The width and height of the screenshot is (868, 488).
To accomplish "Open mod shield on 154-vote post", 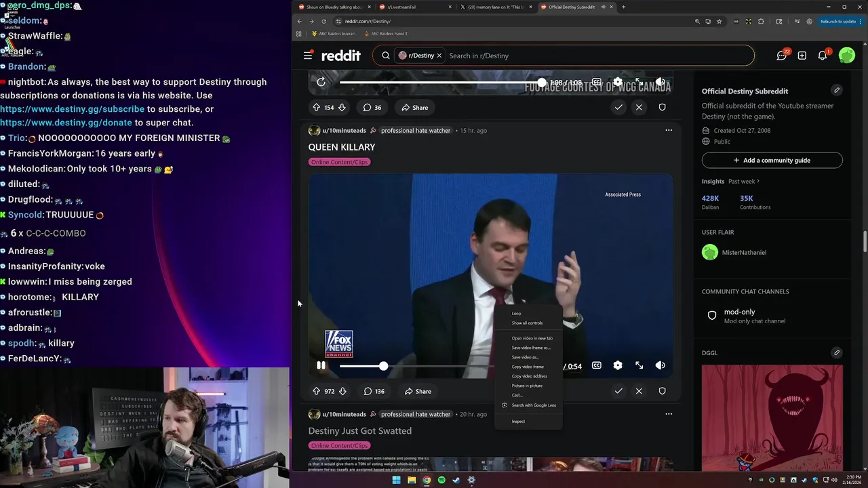I will (663, 107).
